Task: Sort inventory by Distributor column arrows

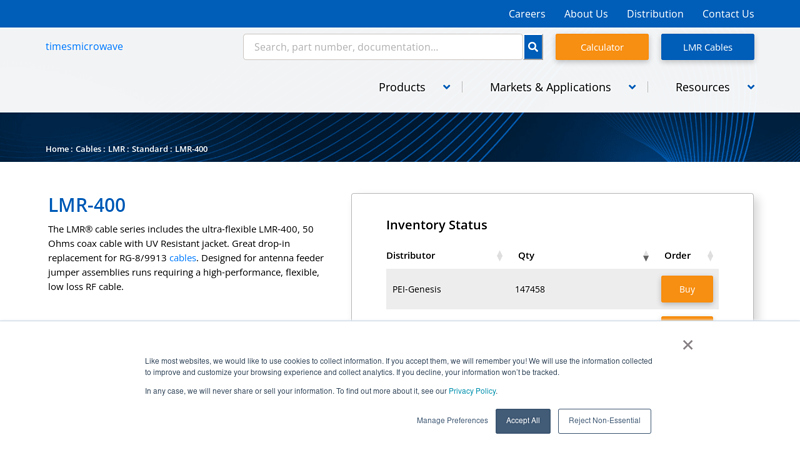Action: tap(500, 256)
